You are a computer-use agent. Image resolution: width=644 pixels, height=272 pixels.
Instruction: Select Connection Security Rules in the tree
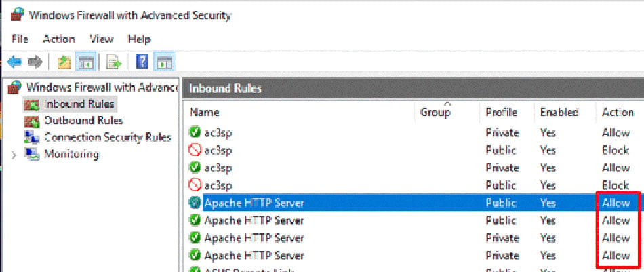click(x=107, y=137)
